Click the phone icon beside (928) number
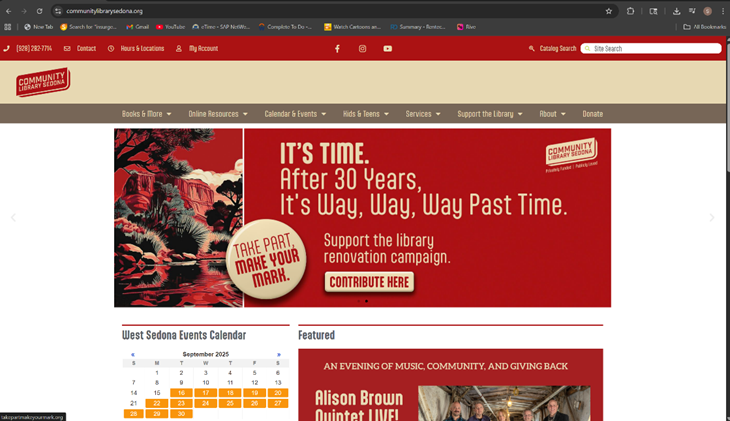 6,48
